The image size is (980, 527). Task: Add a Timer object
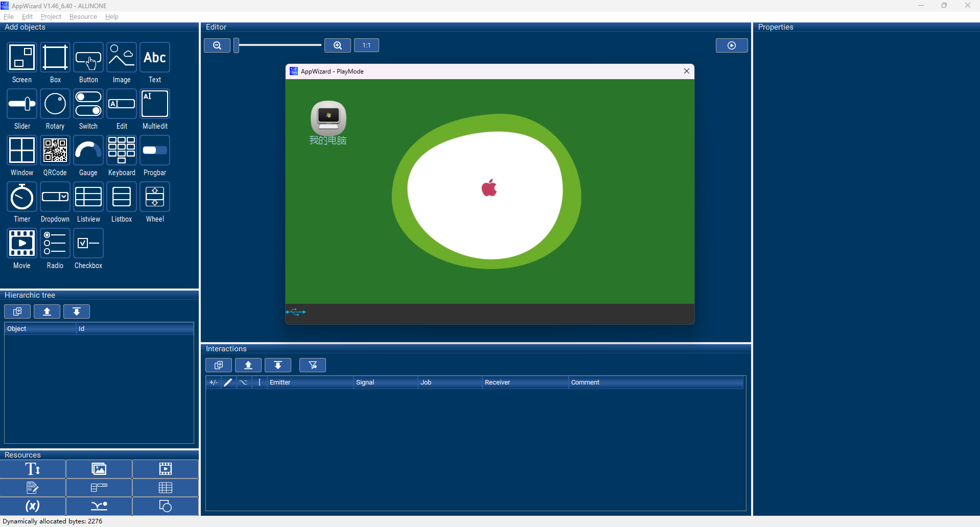click(22, 197)
